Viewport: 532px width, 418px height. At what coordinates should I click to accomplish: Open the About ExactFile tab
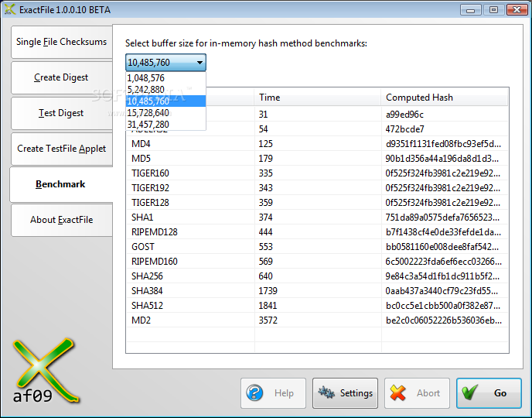(61, 220)
